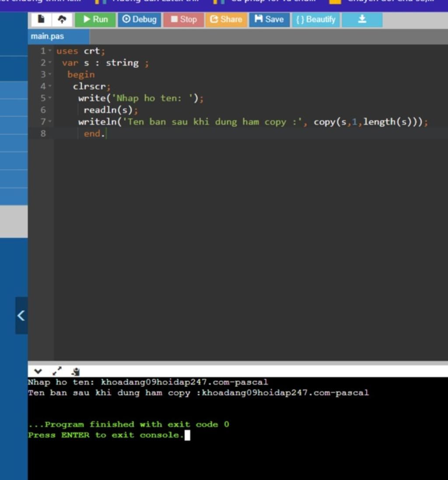Fold the code block at line 7
Image resolution: width=448 pixels, height=480 pixels.
pyautogui.click(x=50, y=122)
